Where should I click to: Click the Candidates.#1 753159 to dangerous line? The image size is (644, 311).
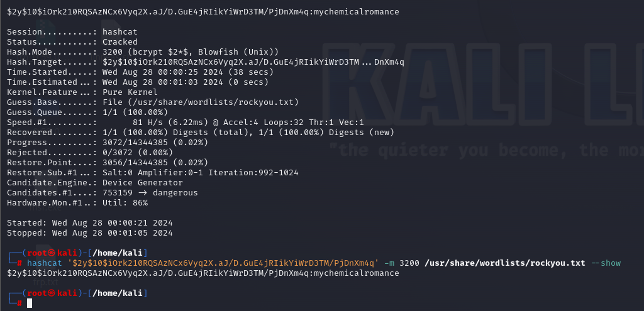click(x=103, y=193)
